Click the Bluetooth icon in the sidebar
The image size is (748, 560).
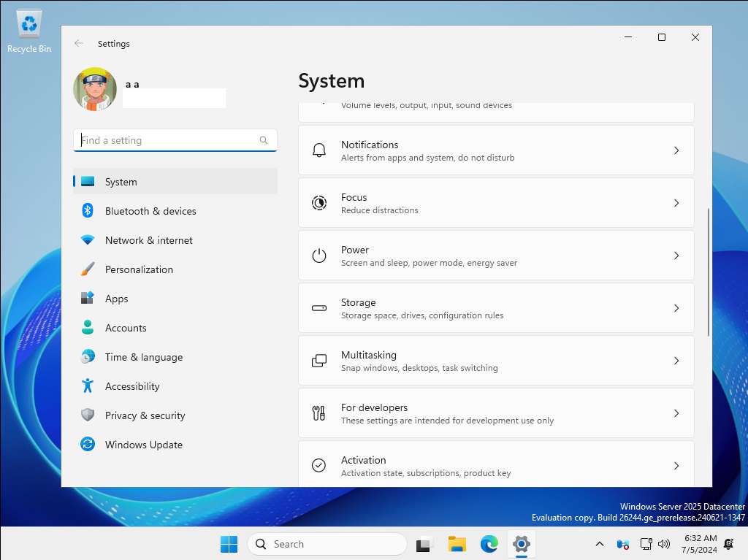[x=88, y=210]
